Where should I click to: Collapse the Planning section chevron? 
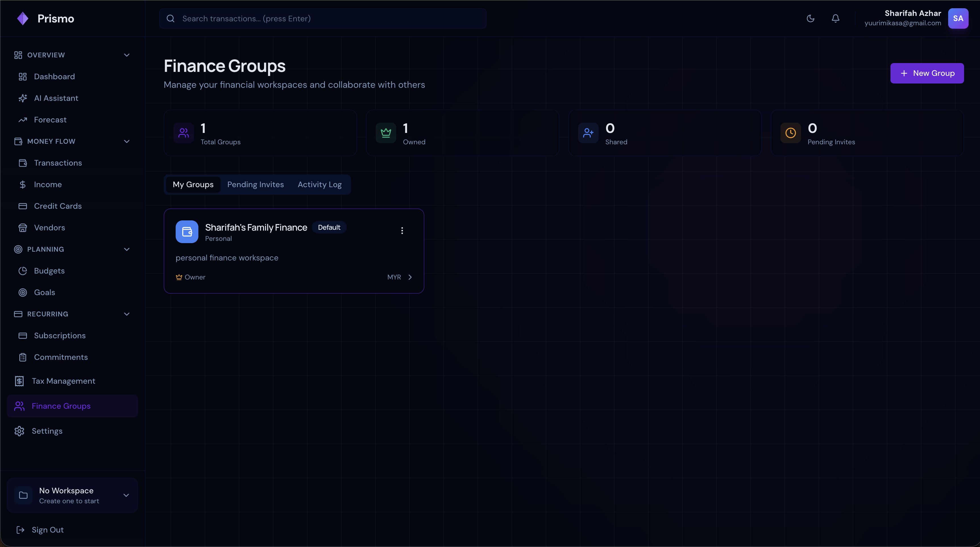click(x=127, y=249)
